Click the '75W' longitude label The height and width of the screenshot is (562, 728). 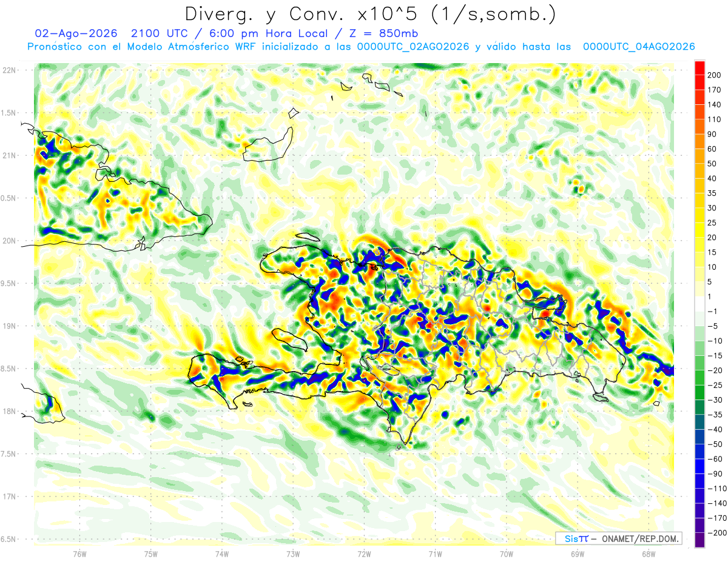151,554
